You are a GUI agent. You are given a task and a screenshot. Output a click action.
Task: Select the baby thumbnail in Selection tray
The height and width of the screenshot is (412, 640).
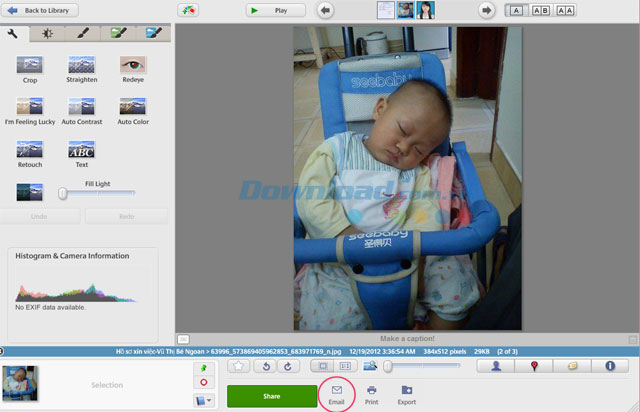(20, 383)
